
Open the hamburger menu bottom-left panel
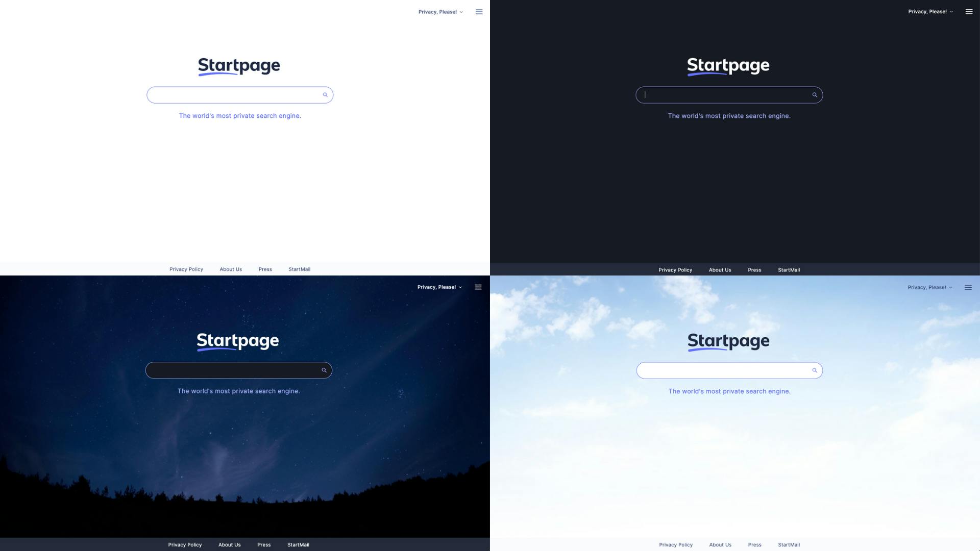click(478, 287)
